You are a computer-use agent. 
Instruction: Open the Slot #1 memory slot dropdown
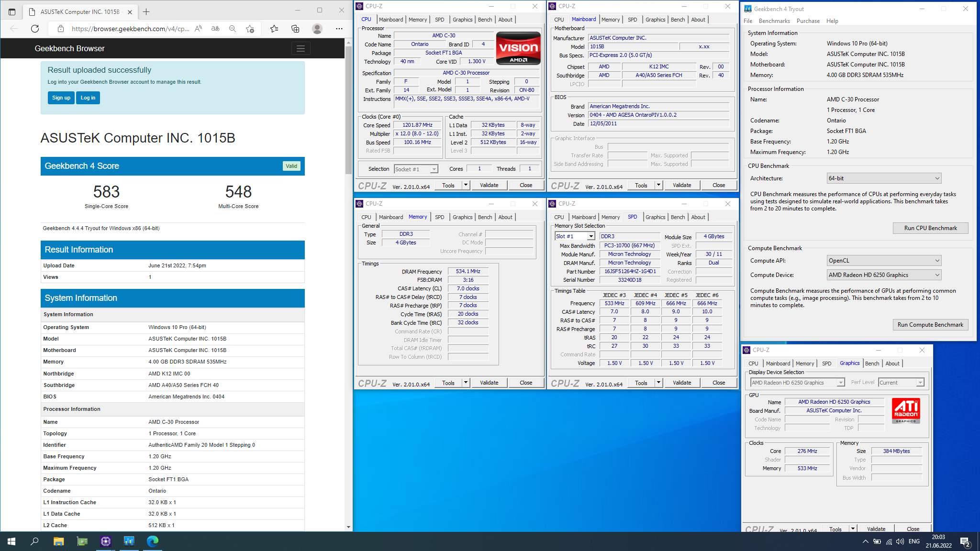coord(575,236)
